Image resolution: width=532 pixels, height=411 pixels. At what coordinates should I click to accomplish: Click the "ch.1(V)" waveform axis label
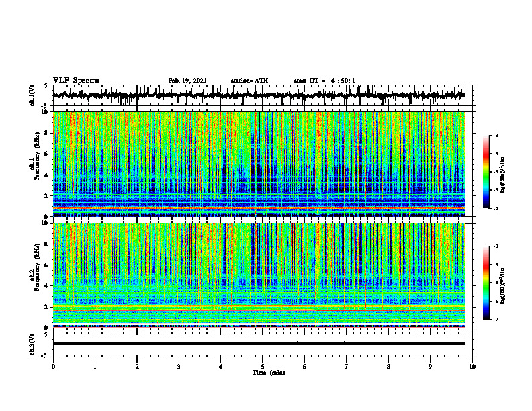32,95
